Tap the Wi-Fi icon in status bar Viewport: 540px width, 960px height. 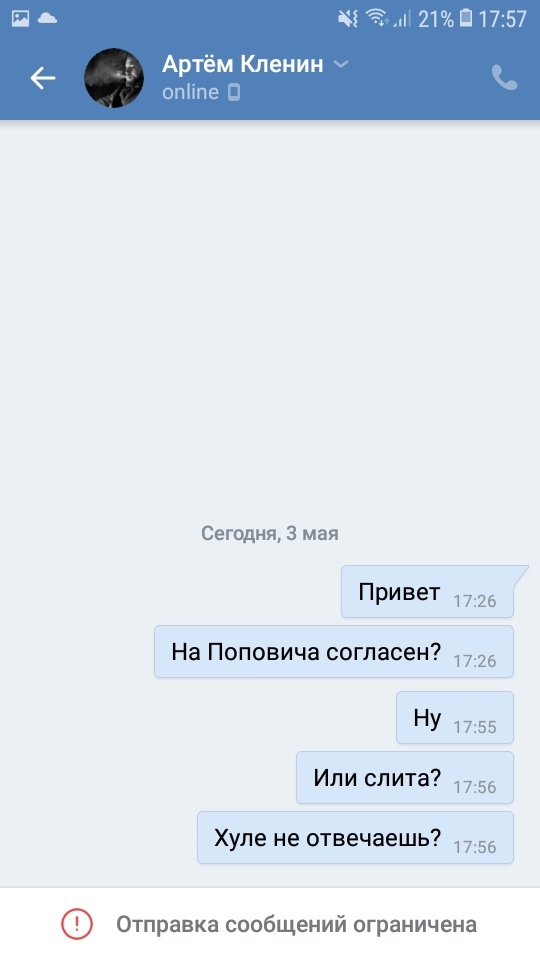[x=377, y=18]
